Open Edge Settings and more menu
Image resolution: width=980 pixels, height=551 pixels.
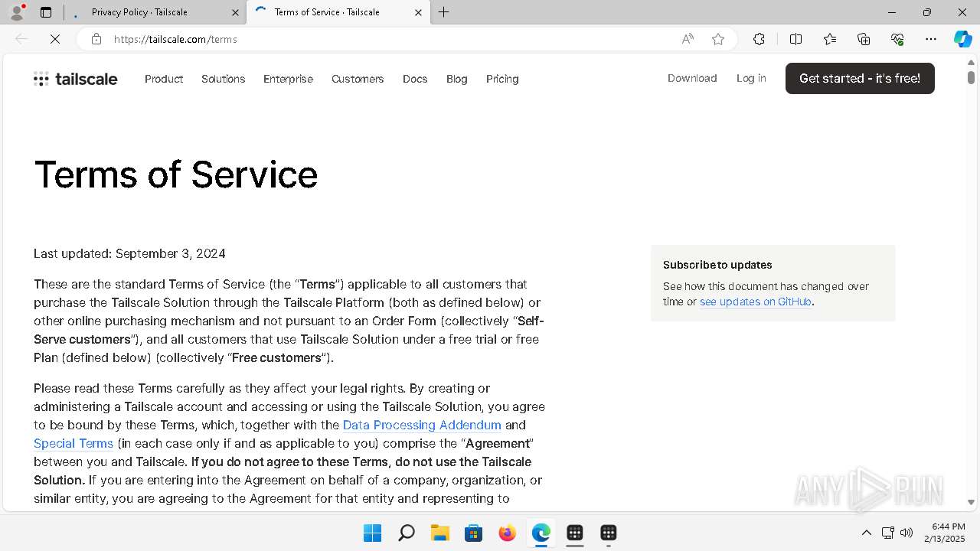931,39
